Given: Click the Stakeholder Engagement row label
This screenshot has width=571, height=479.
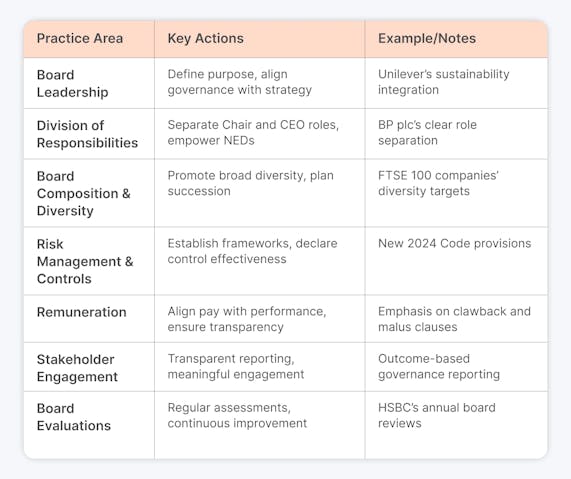Looking at the screenshot, I should (x=77, y=368).
